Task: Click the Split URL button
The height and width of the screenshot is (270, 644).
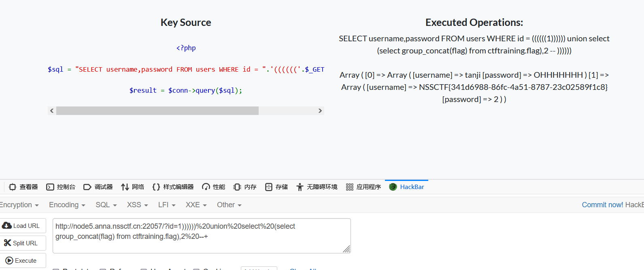Action: [x=23, y=243]
